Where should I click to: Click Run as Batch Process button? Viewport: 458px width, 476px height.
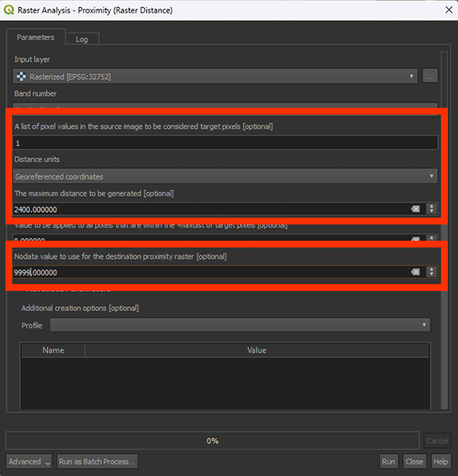point(98,462)
